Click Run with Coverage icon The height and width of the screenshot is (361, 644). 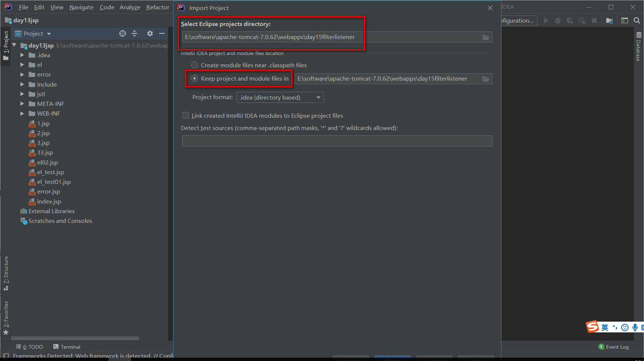pyautogui.click(x=570, y=21)
